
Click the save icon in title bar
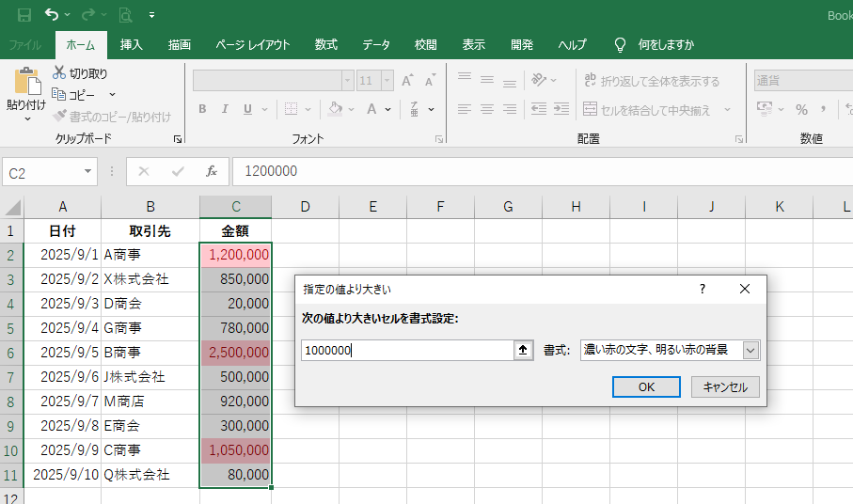pos(24,15)
